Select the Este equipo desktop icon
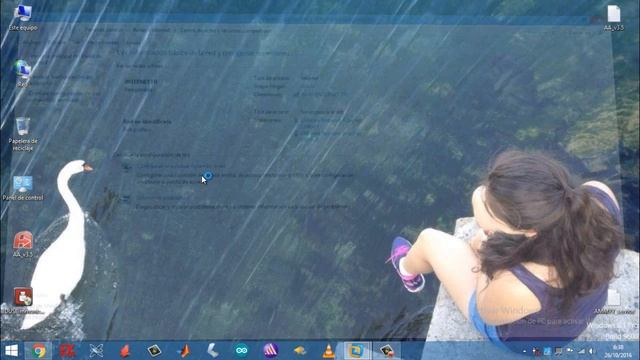Viewport: 640px width, 360px height. [x=23, y=17]
